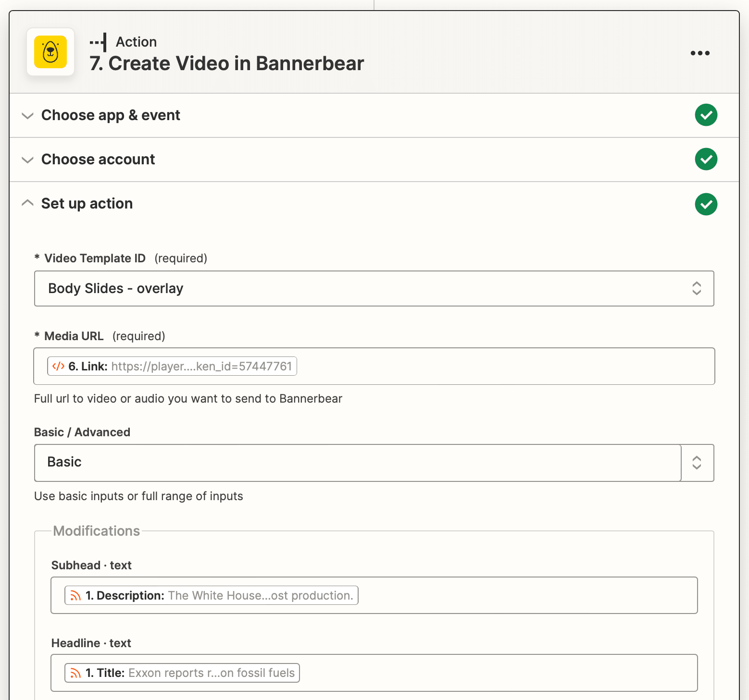Open the Video Template ID dropdown
Image resolution: width=749 pixels, height=700 pixels.
tap(374, 288)
